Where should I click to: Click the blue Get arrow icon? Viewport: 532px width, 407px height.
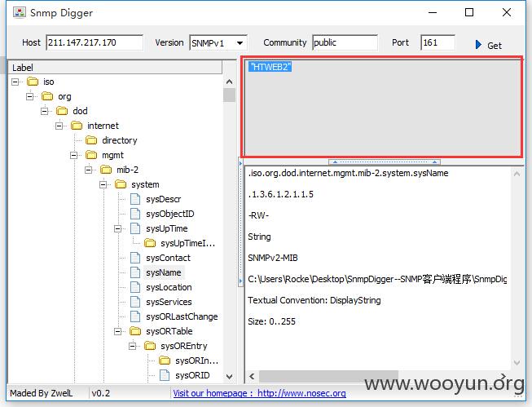tap(478, 45)
